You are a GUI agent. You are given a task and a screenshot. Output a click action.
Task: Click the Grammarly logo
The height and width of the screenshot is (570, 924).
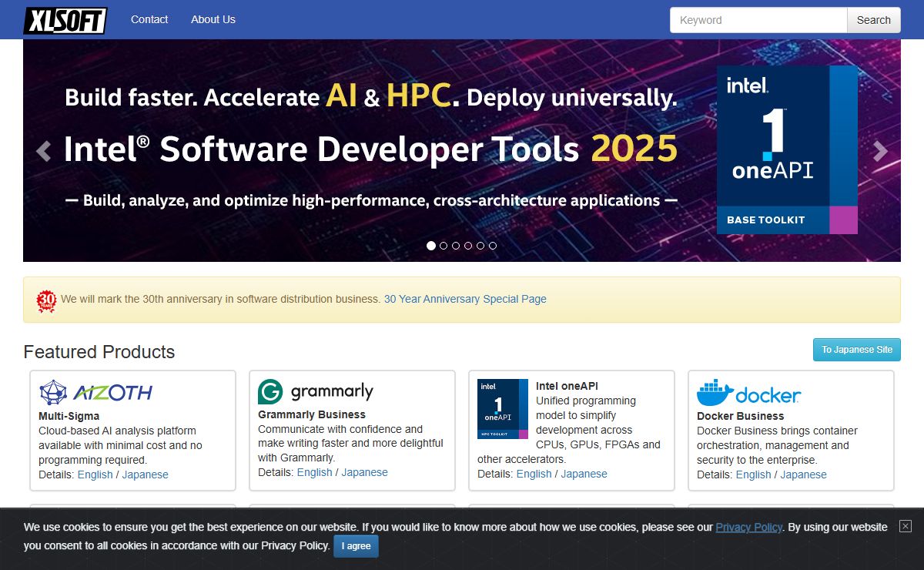click(316, 391)
